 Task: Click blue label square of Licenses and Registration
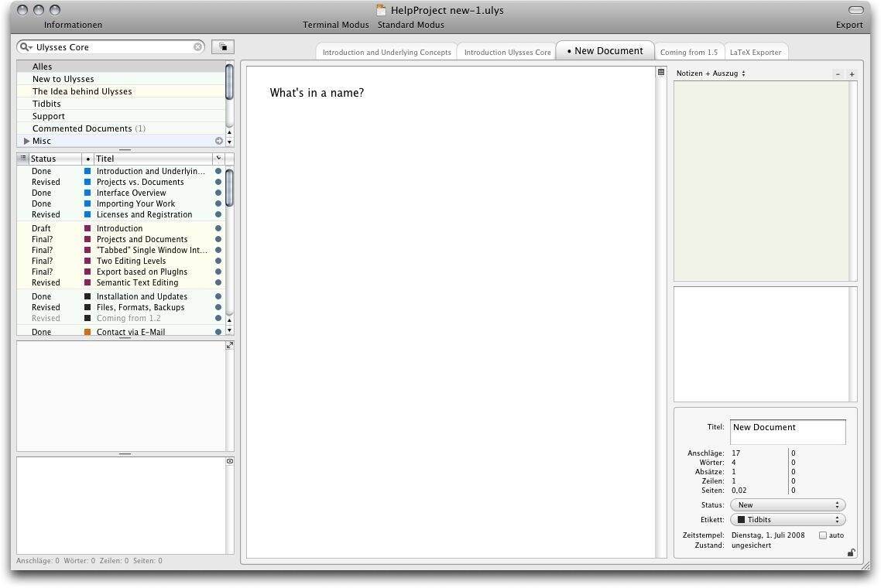coord(87,214)
